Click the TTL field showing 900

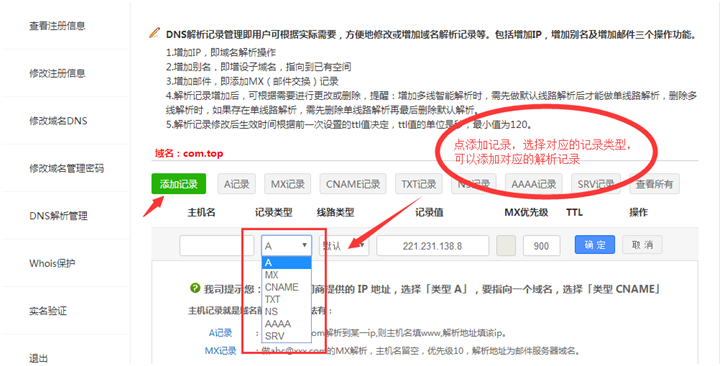point(542,245)
